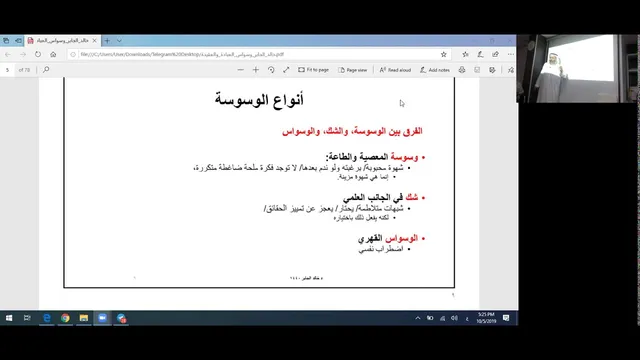Toggle Fit to page view
This screenshot has height=360, width=640.
pyautogui.click(x=313, y=70)
